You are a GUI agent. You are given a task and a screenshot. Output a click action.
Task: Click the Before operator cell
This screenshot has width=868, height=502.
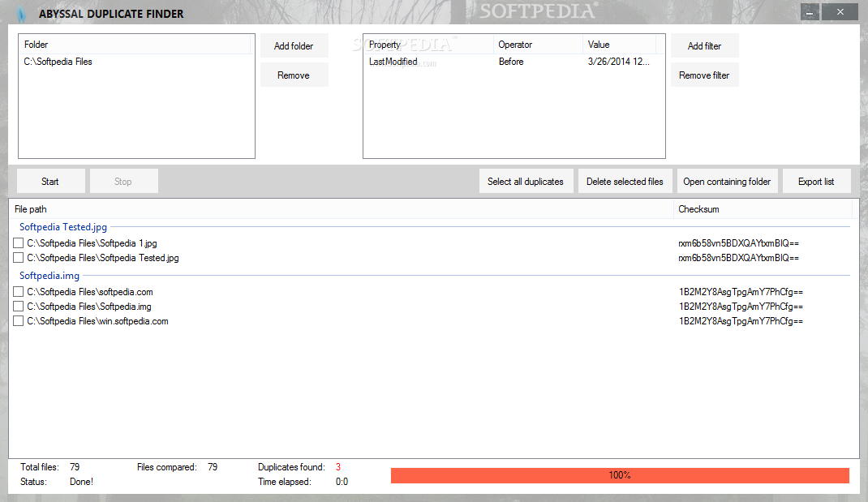511,62
